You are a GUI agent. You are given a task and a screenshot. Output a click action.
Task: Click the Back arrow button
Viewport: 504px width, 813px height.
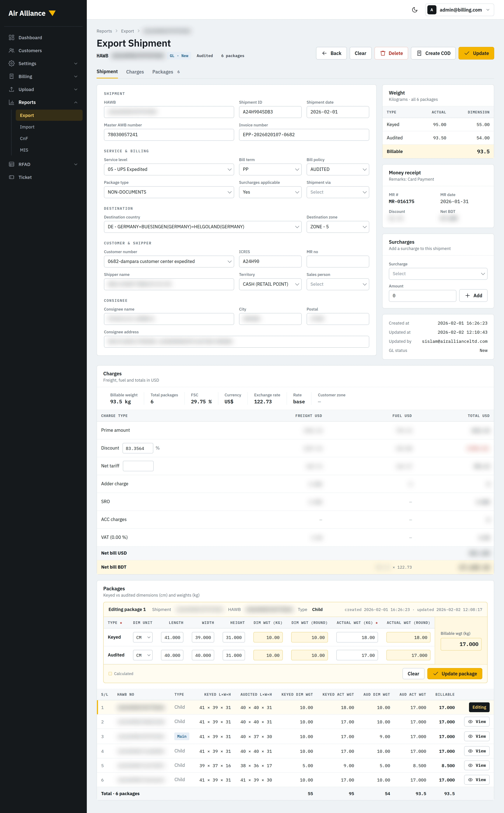(331, 53)
